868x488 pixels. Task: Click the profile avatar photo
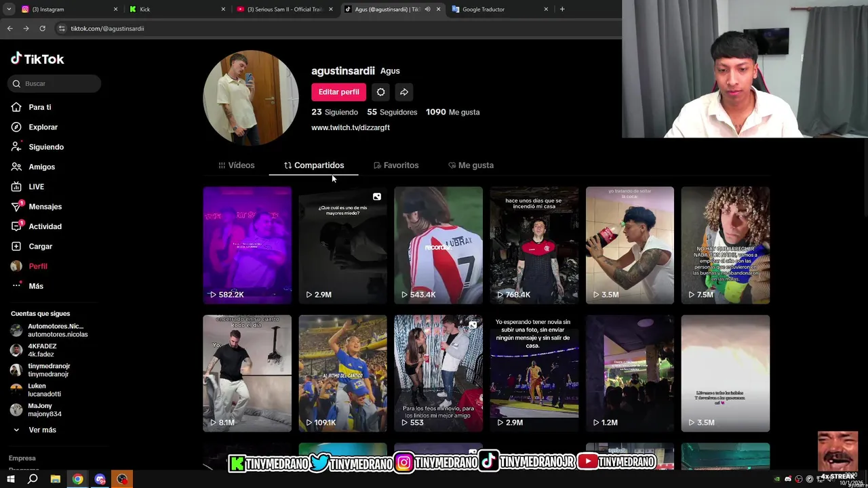tap(251, 98)
